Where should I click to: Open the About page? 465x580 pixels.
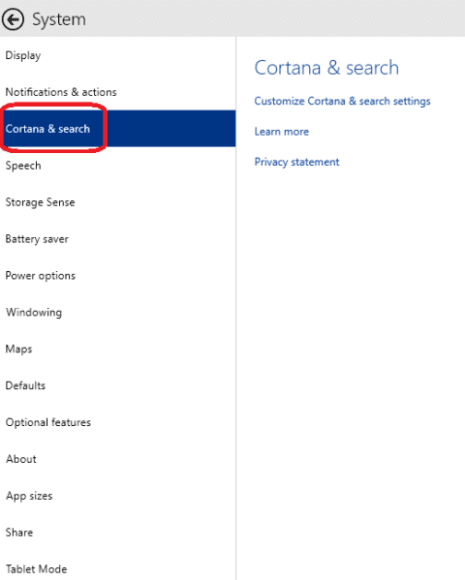[x=118, y=459]
